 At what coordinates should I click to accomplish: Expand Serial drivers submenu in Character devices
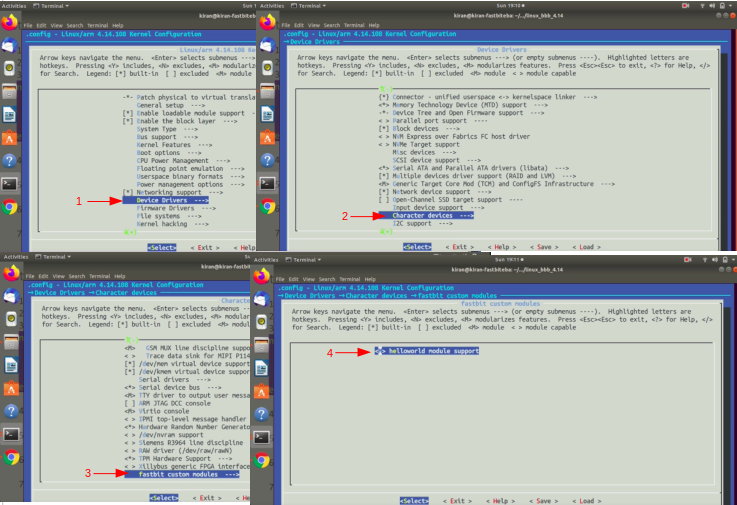point(175,379)
